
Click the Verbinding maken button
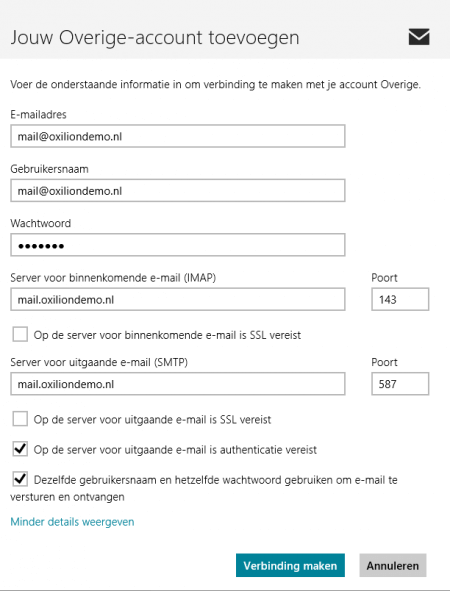tap(290, 565)
